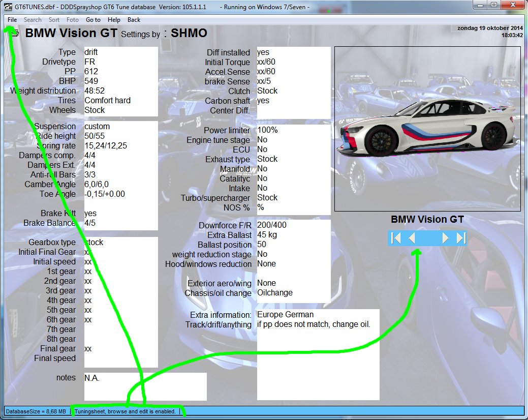The width and height of the screenshot is (528, 420).
Task: Click the date "zondag 19 oktober 2014"
Action: pos(490,28)
